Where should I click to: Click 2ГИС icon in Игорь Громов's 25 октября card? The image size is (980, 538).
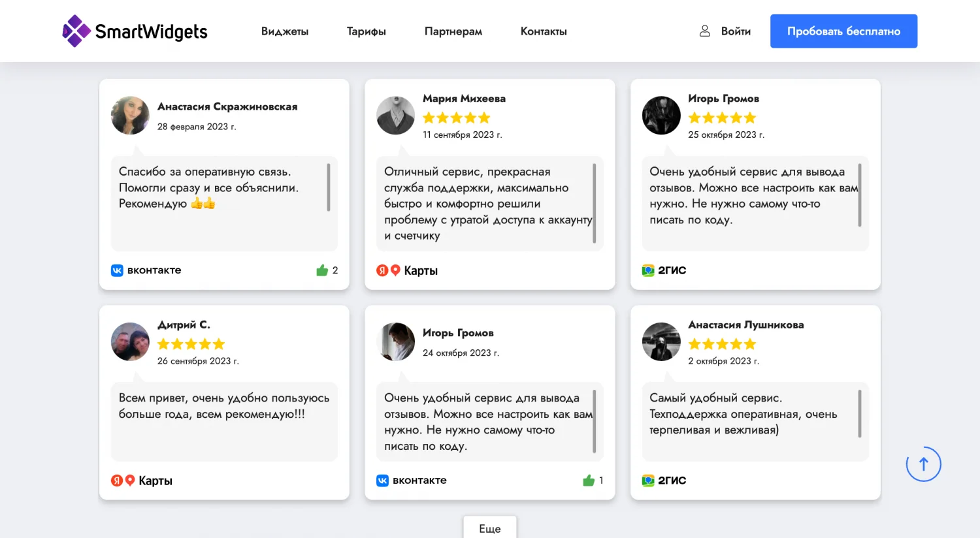click(x=648, y=270)
